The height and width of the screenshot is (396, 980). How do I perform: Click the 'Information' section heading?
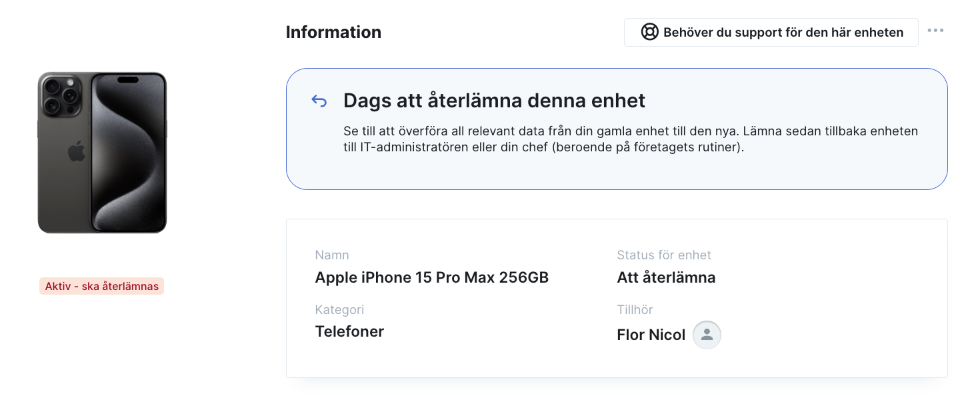coord(333,32)
